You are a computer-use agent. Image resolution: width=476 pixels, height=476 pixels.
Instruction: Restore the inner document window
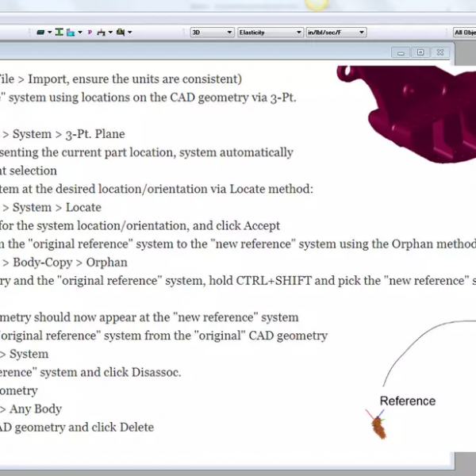[x=420, y=52]
